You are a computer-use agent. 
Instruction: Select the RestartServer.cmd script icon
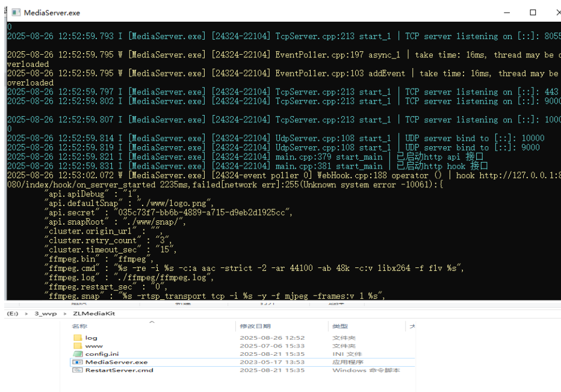[x=78, y=370]
